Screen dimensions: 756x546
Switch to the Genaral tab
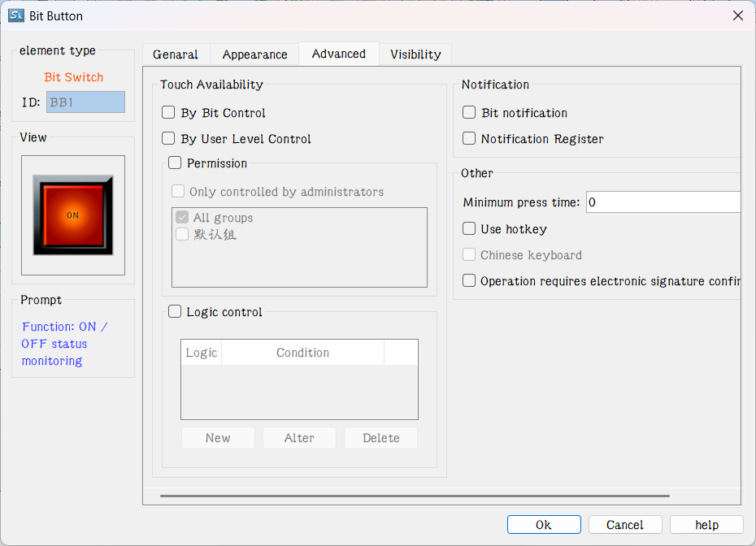176,54
